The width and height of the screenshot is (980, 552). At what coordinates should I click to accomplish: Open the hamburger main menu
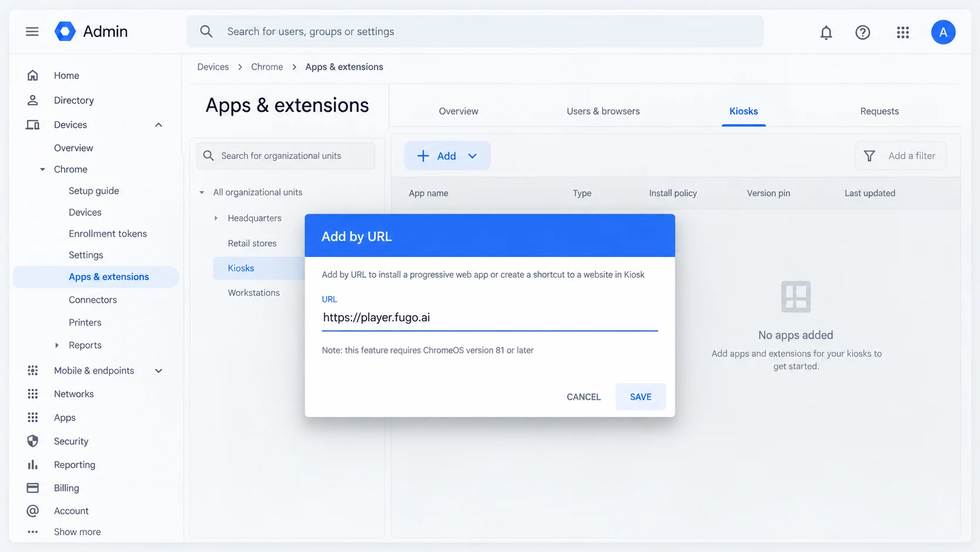[x=32, y=32]
